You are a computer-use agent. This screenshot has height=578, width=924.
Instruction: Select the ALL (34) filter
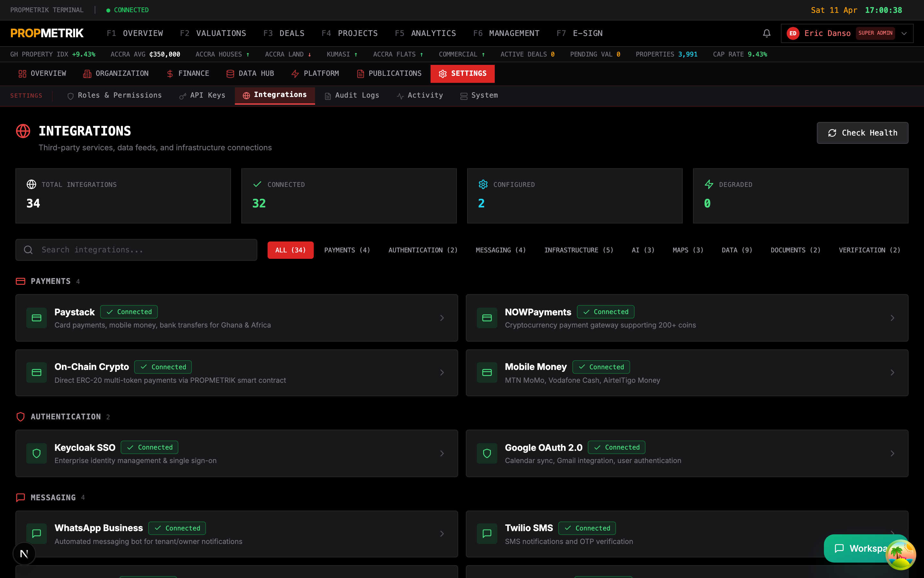tap(291, 250)
